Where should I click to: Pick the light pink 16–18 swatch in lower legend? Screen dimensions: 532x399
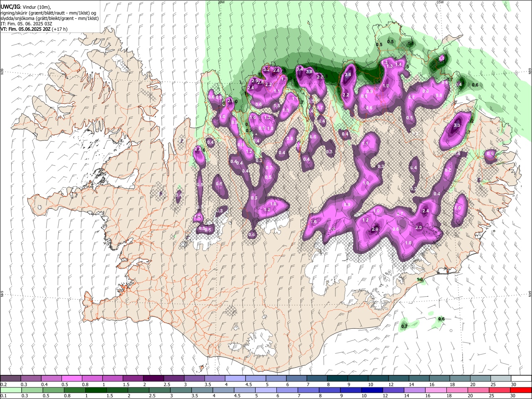point(435,390)
